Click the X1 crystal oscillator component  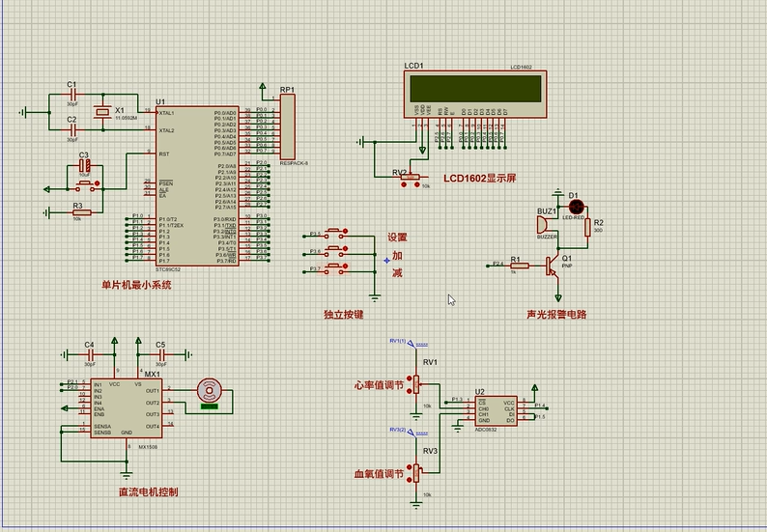click(104, 114)
